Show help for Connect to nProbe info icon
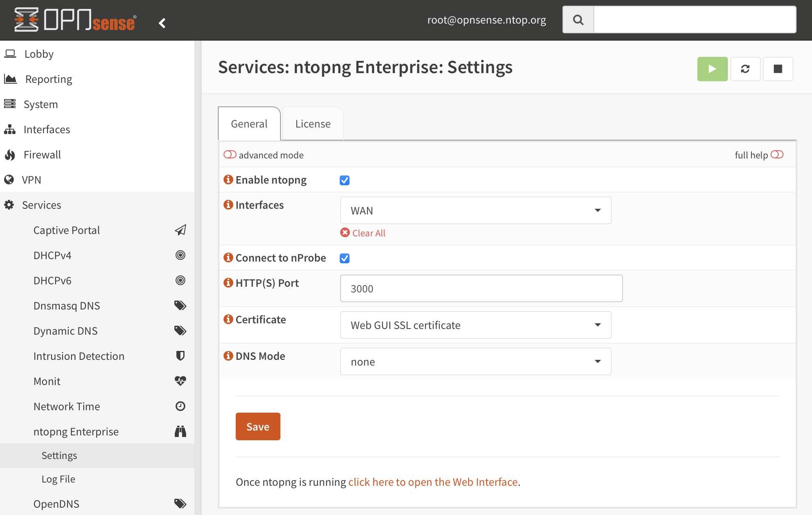 228,257
